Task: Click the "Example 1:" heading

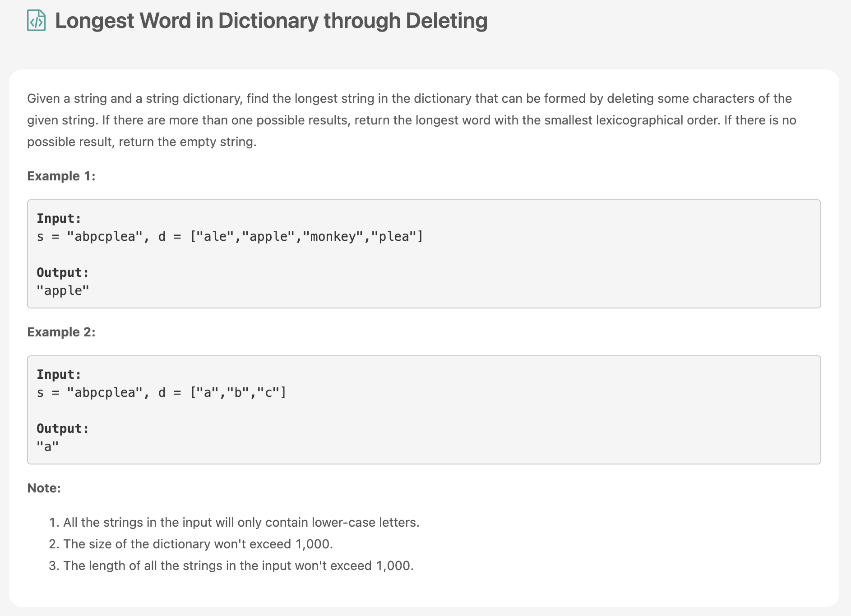Action: tap(61, 176)
